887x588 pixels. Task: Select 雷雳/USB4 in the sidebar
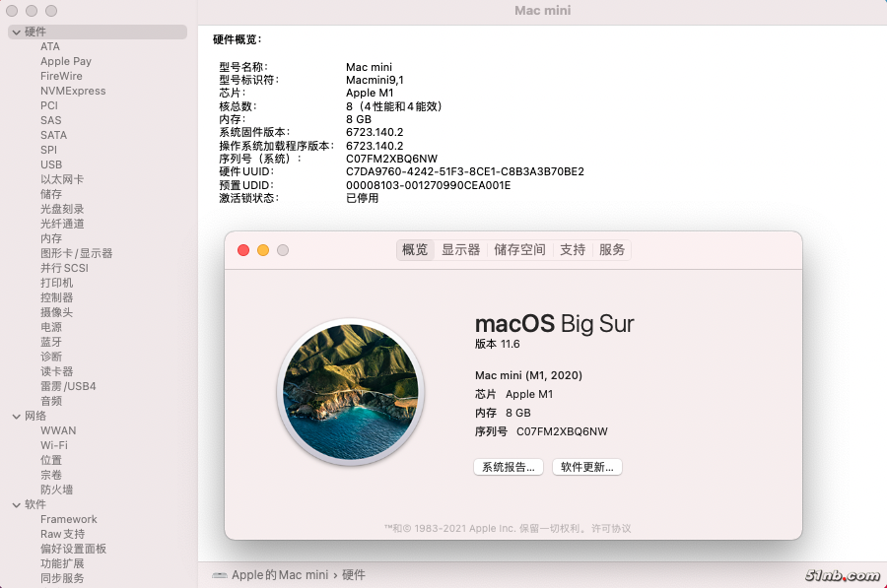point(68,386)
